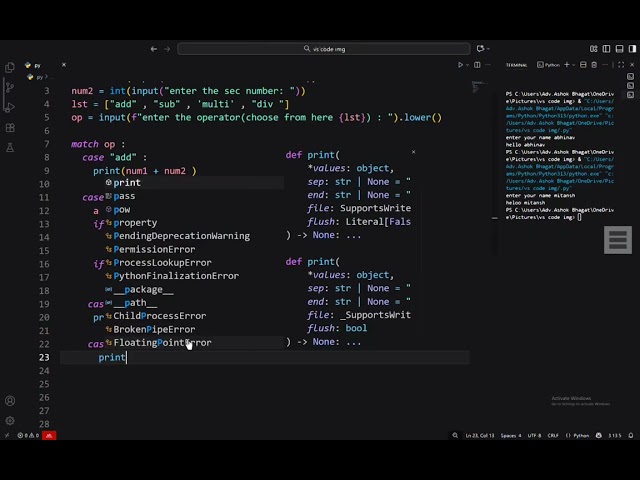Viewport: 640px width, 480px height.
Task: Open the Copilot chat icon
Action: coord(480,49)
